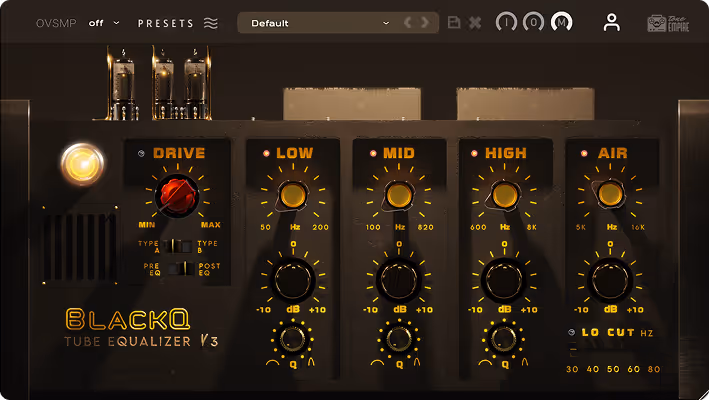Save preset with floppy disk icon
709x400 pixels.
[454, 23]
